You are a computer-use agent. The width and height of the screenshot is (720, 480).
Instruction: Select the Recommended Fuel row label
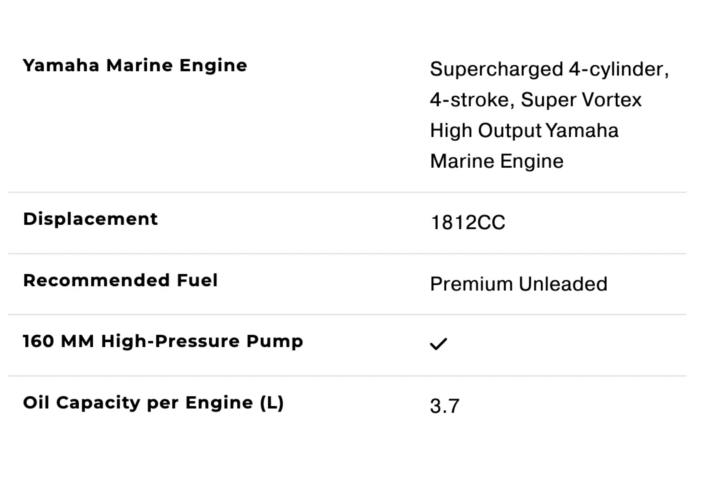(120, 280)
